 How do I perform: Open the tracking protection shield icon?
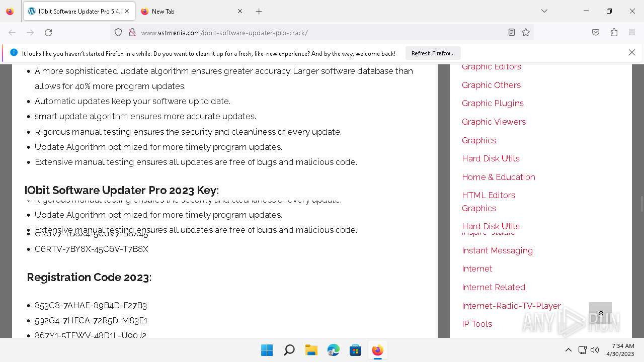click(118, 32)
